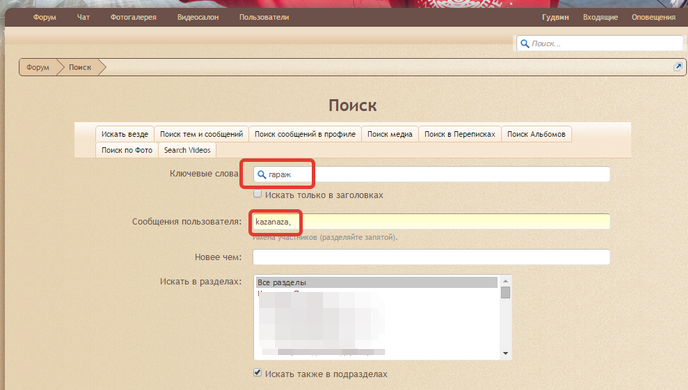Click the magnifier icon in the header search
The image size is (688, 390).
pyautogui.click(x=524, y=43)
